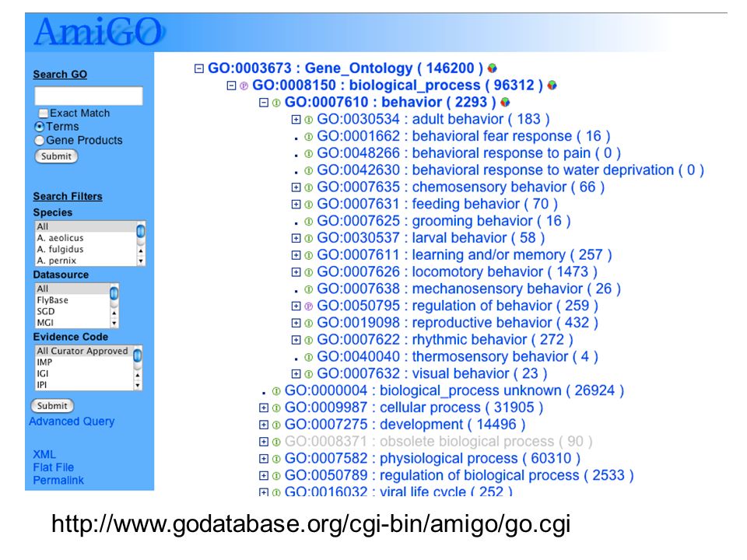Click the Search GO text input field
Screen dimensions: 747x560
click(89, 96)
